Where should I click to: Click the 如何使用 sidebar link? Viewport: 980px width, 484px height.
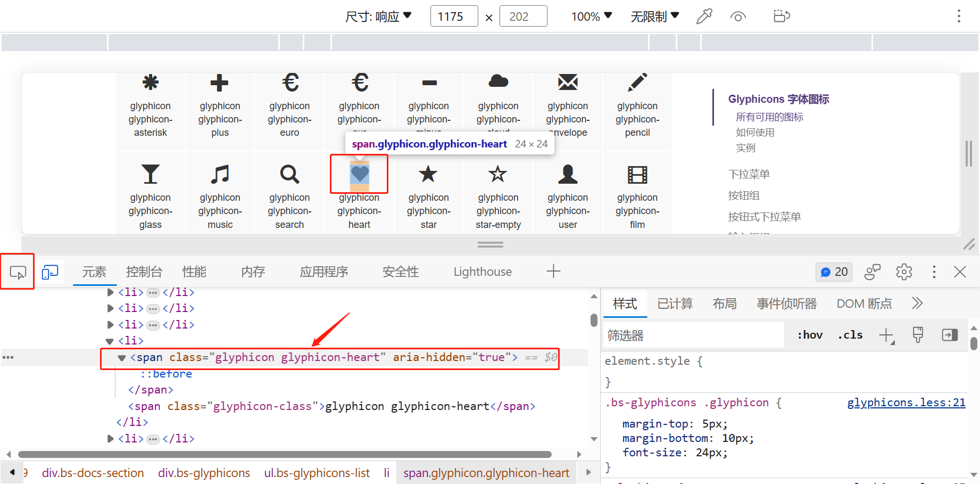point(755,133)
